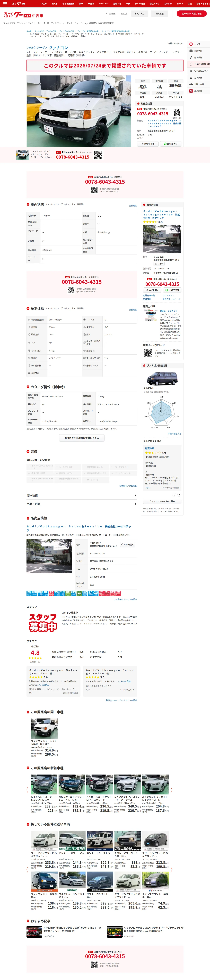Open the hamburger menu icon in the header

pyautogui.click(x=5, y=3)
